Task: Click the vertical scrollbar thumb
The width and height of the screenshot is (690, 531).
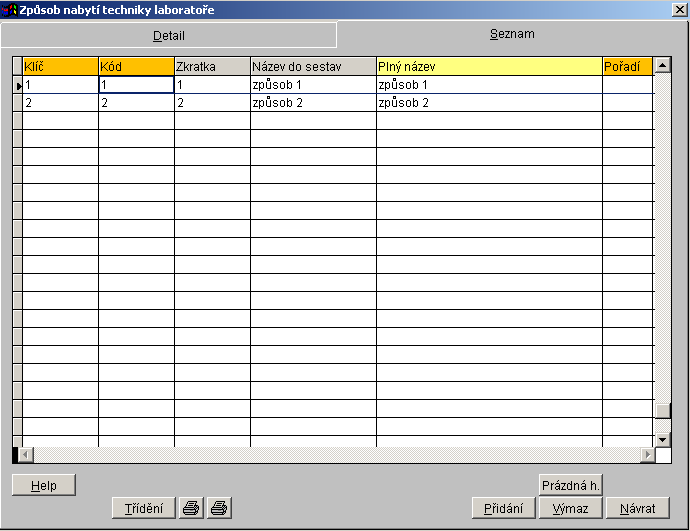Action: click(662, 410)
